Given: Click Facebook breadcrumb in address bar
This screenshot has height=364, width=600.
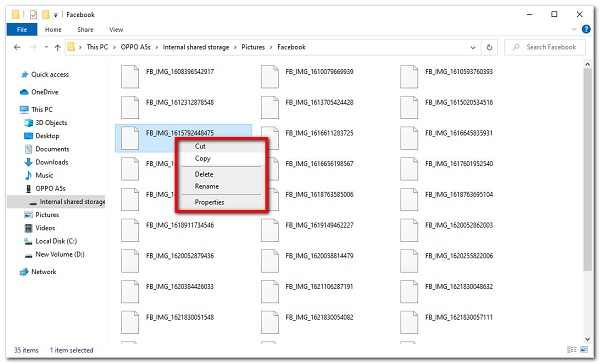Looking at the screenshot, I should pos(291,47).
